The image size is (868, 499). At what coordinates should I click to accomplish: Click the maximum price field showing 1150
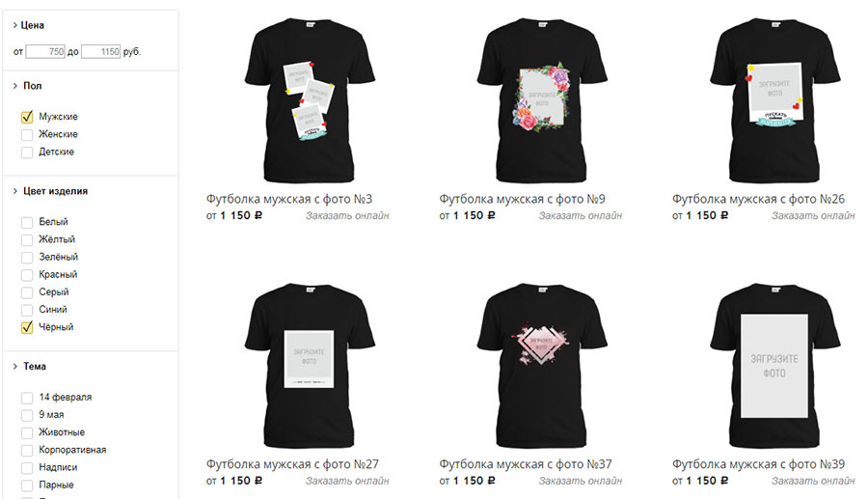point(100,51)
